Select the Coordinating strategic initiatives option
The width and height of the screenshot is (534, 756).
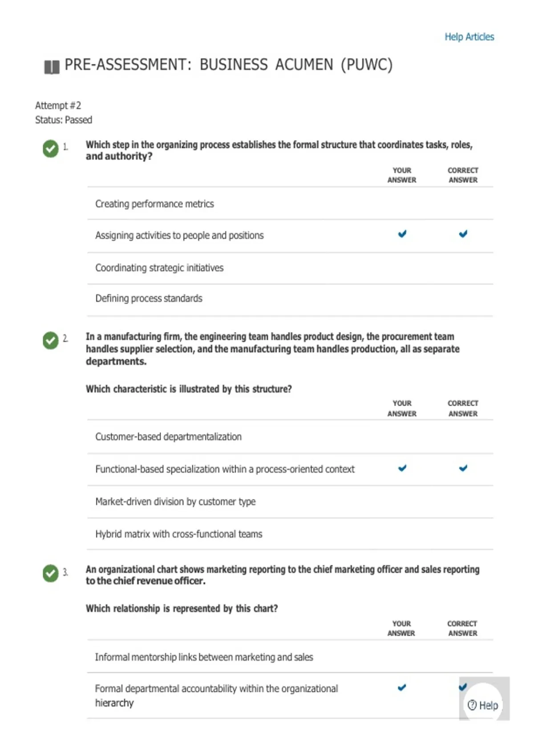coord(290,268)
